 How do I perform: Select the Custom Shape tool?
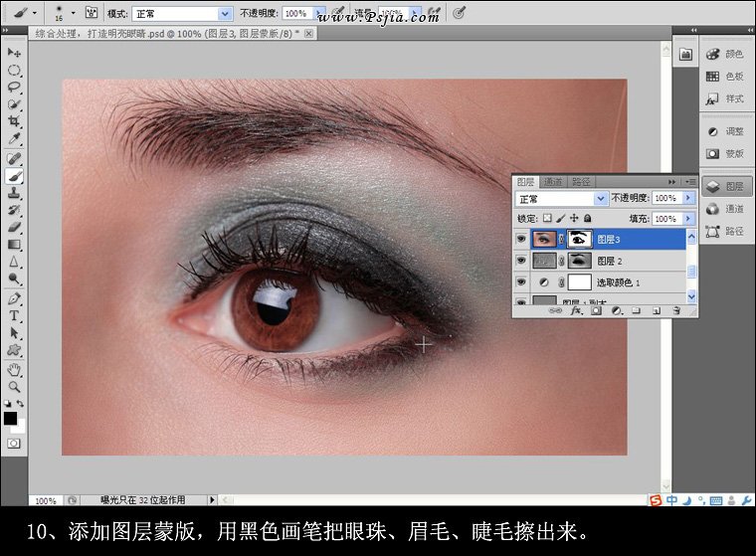(x=14, y=350)
